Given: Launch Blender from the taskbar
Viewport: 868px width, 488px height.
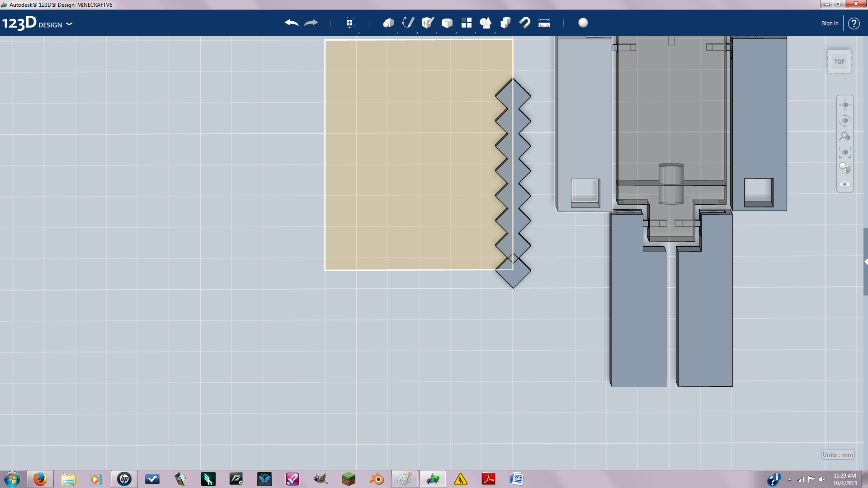Looking at the screenshot, I should click(x=376, y=479).
